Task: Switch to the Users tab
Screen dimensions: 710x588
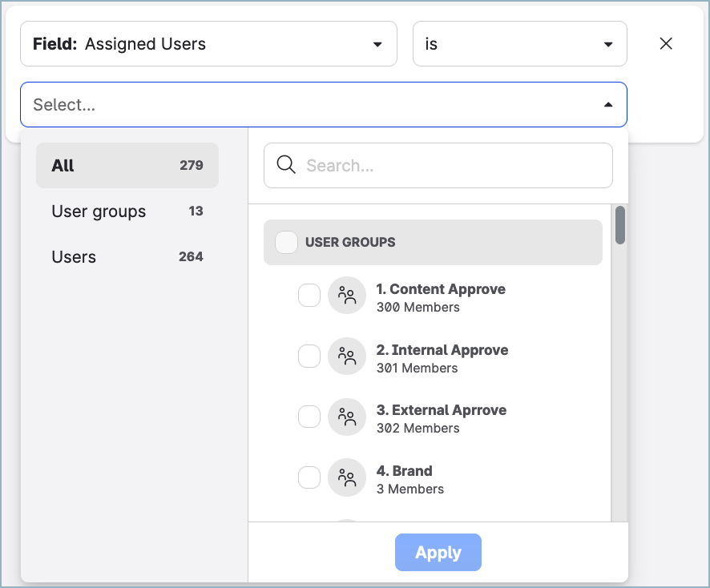Action: point(127,257)
